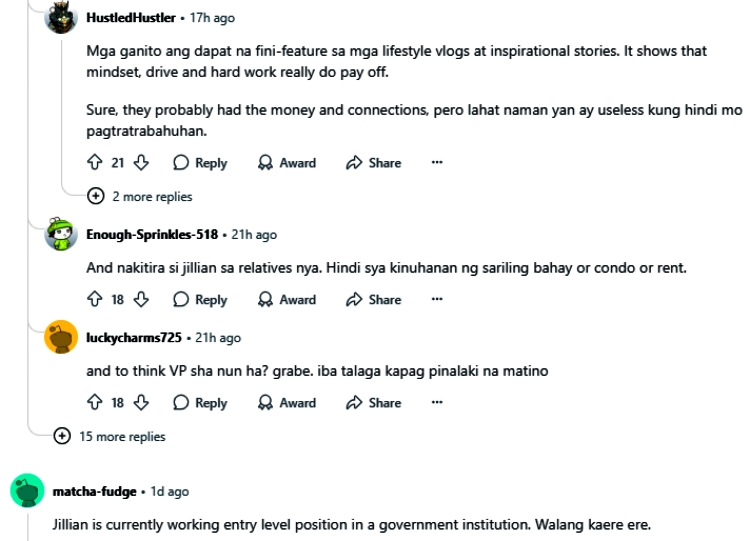Viewport: 750px width, 541px height.
Task: Open more options on HustledHustler's comment
Action: coord(436,163)
